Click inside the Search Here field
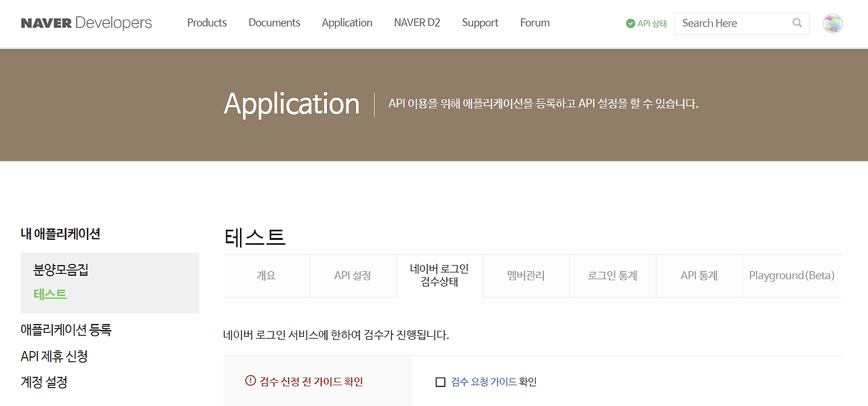This screenshot has height=406, width=868. coord(726,22)
